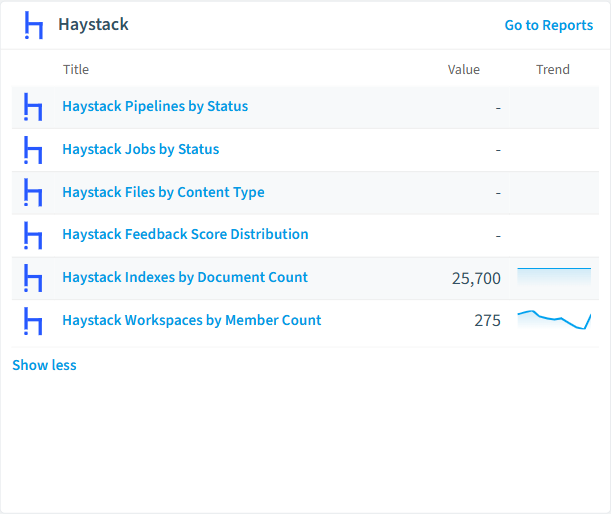Image resolution: width=611 pixels, height=514 pixels.
Task: Open the Go to Reports link
Action: [x=549, y=25]
